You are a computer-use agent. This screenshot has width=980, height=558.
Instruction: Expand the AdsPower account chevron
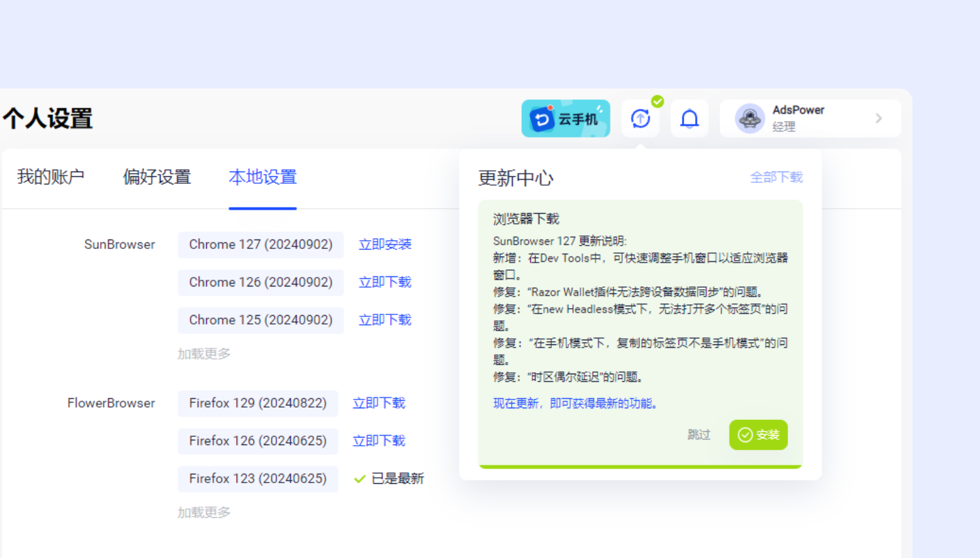879,118
